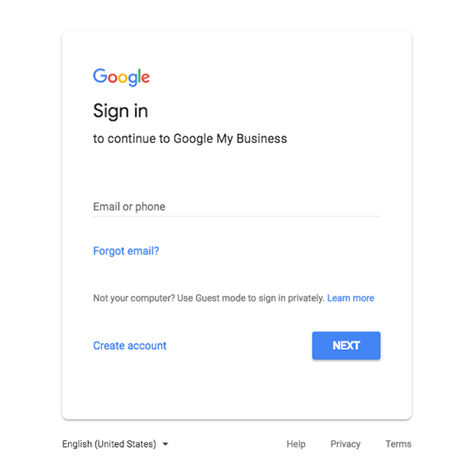The image size is (476, 476).
Task: Follow the Learn more link
Action: click(x=351, y=298)
